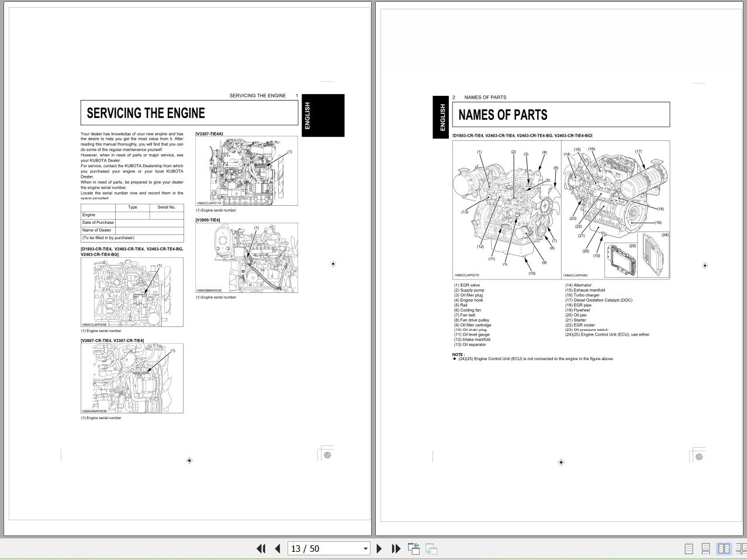Select the V3800-TIE4 engine illustration
This screenshot has height=560, width=747.
[245, 257]
